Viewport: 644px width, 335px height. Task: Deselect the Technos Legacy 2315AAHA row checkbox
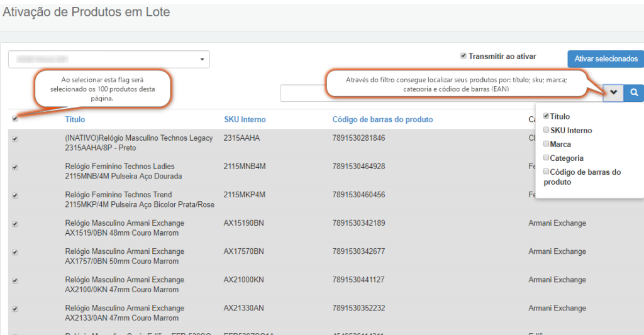(x=15, y=139)
